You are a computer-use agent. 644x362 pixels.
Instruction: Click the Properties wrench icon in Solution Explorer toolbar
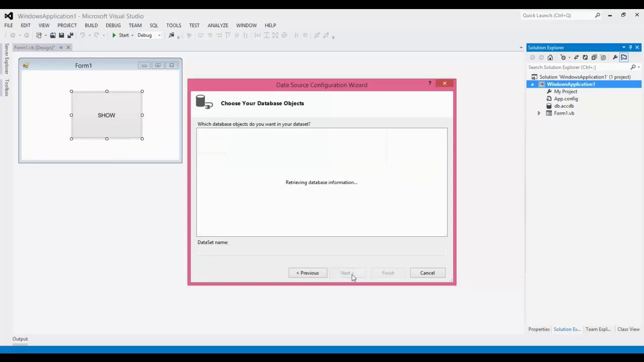[615, 57]
